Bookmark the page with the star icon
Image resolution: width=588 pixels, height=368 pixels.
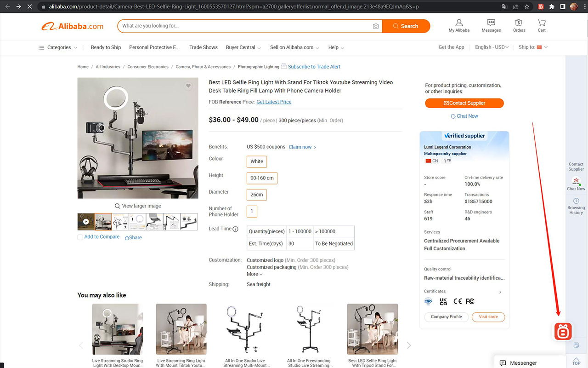point(526,6)
